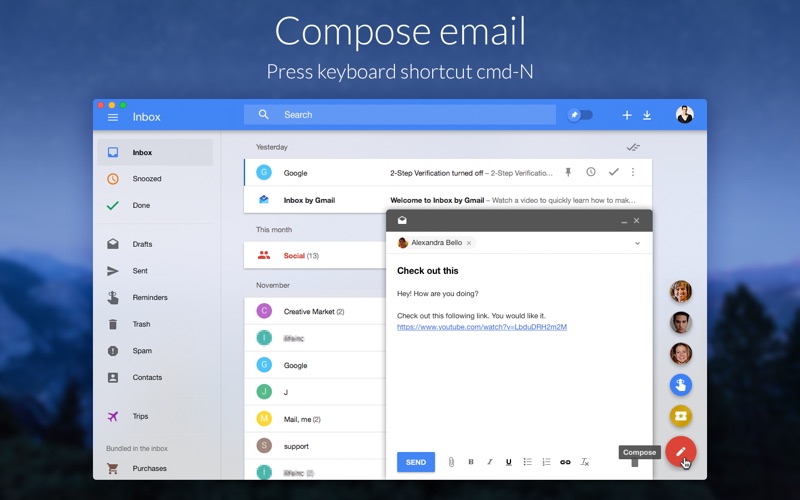Image resolution: width=800 pixels, height=500 pixels.
Task: Open the Sent folder
Action: coord(155,270)
